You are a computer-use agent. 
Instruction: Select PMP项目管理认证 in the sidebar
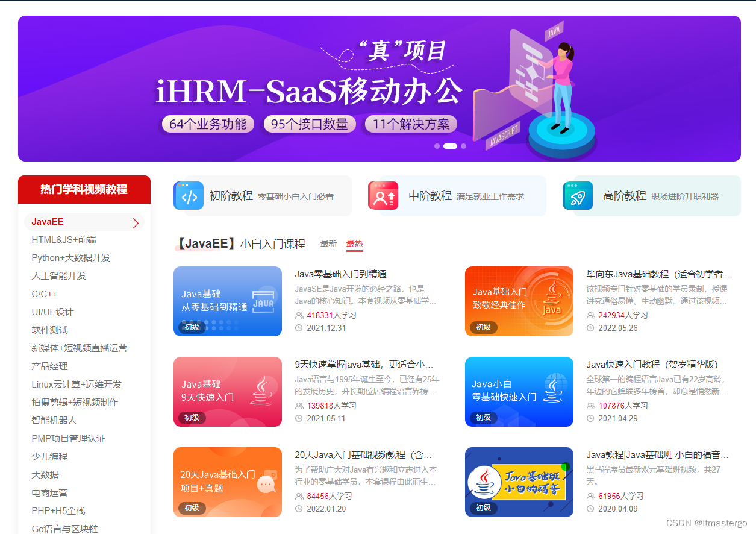69,439
